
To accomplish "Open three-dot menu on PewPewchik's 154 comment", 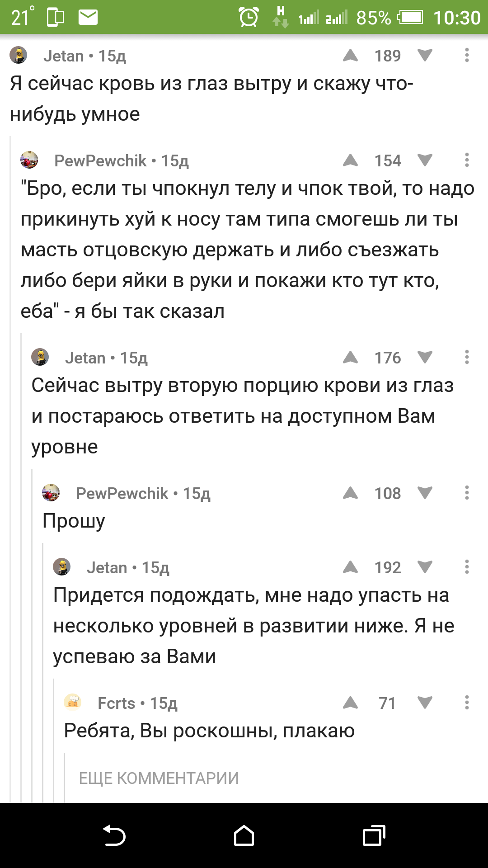I will (x=467, y=160).
